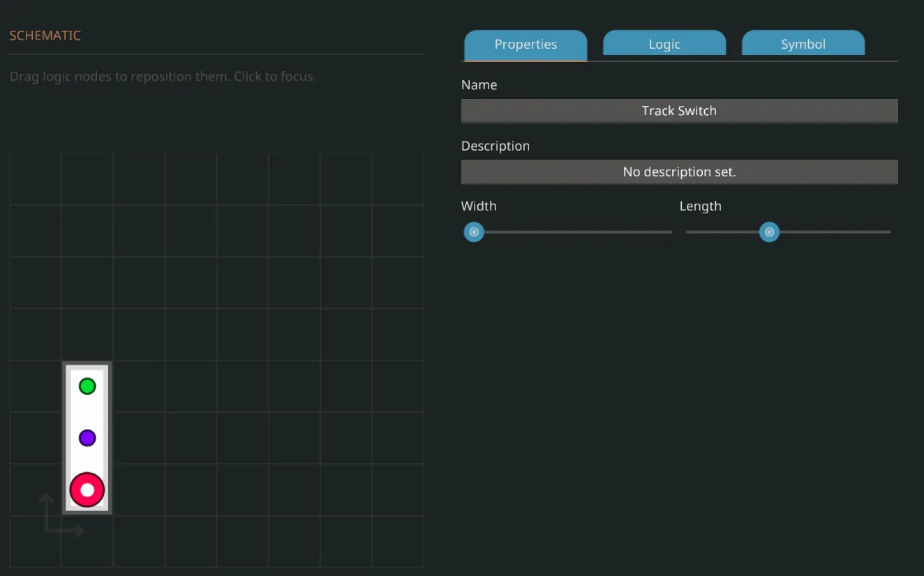
Task: Select the green logic node
Action: (x=87, y=386)
